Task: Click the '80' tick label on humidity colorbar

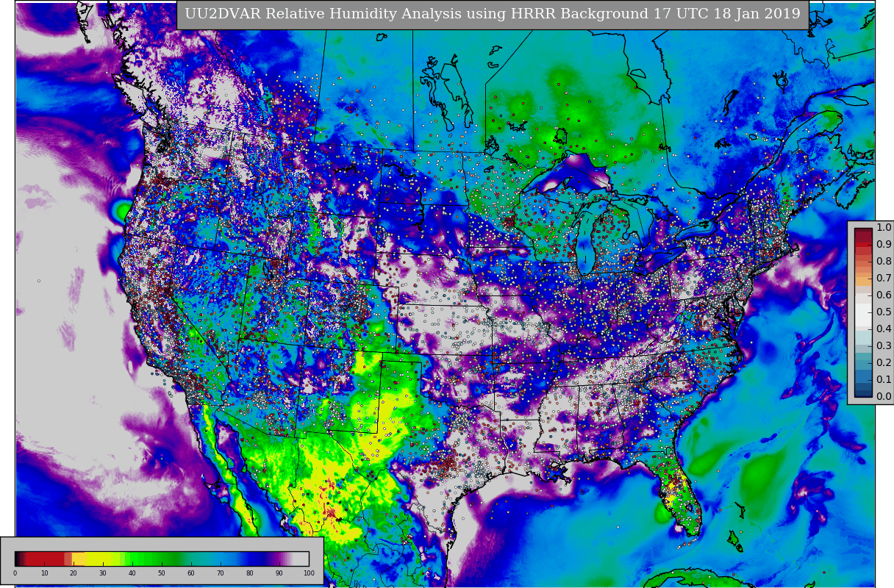Action: click(x=250, y=573)
